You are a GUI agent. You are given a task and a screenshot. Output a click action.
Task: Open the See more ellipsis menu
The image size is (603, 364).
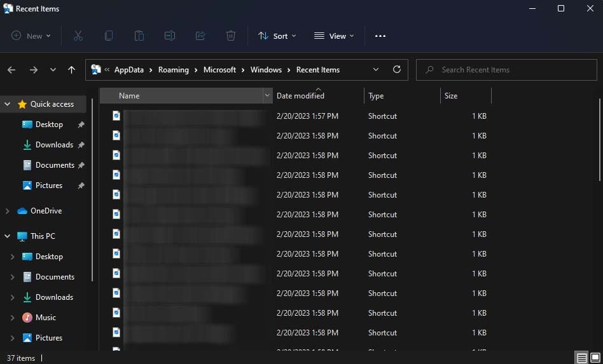point(380,36)
